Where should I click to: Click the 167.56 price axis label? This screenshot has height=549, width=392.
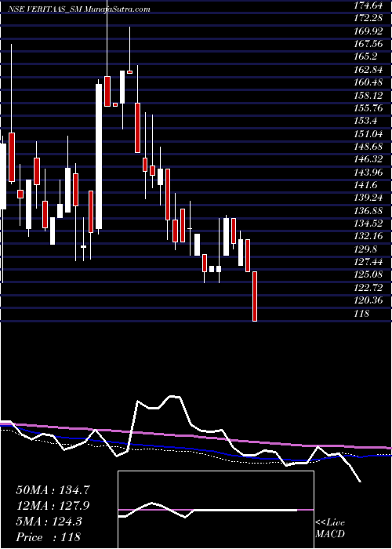(367, 44)
